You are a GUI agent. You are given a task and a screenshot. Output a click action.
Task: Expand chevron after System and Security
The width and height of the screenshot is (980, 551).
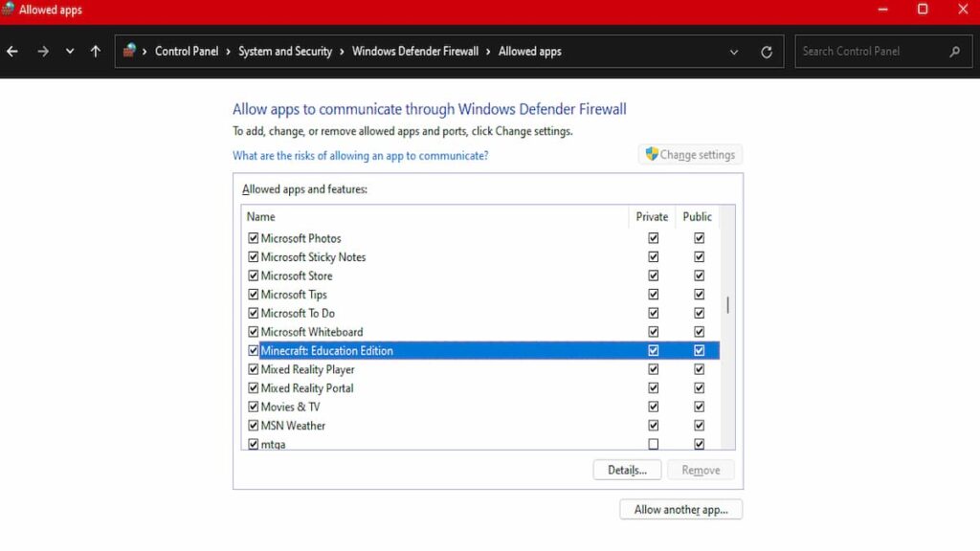[x=342, y=52]
